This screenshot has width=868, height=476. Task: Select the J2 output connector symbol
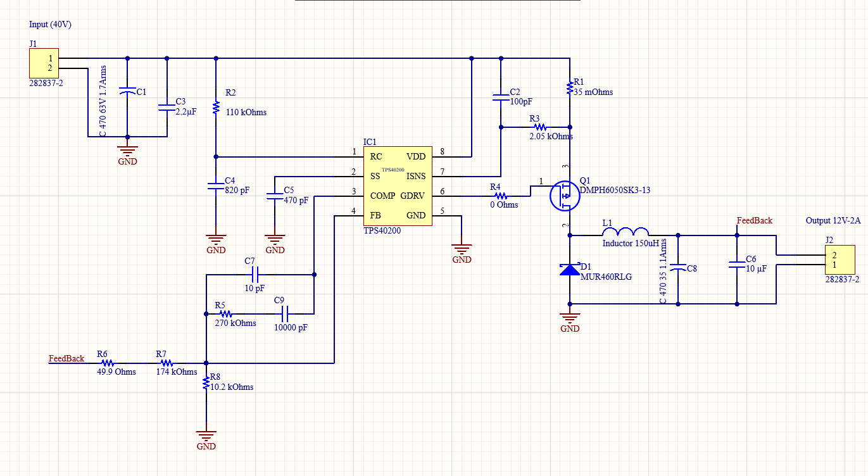click(841, 260)
